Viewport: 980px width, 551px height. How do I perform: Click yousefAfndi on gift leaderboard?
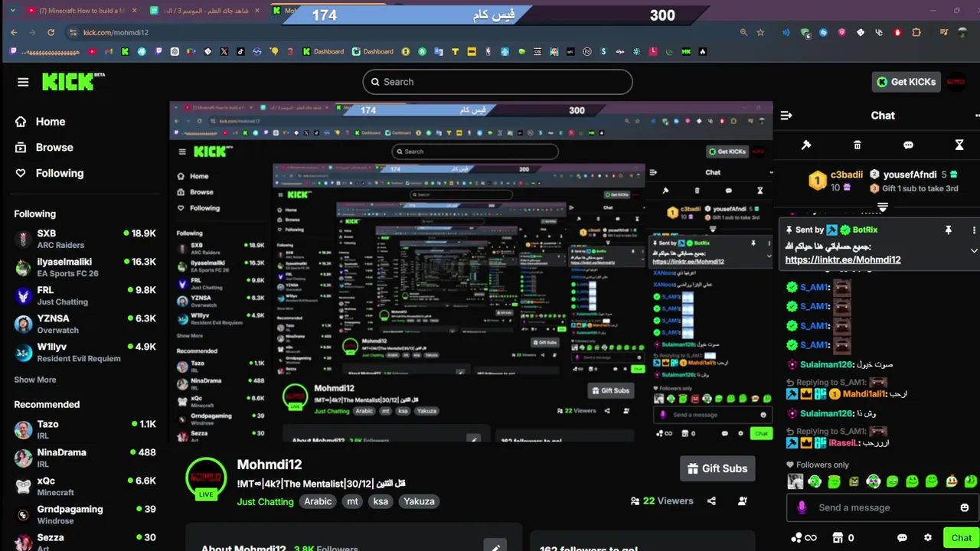(x=910, y=174)
